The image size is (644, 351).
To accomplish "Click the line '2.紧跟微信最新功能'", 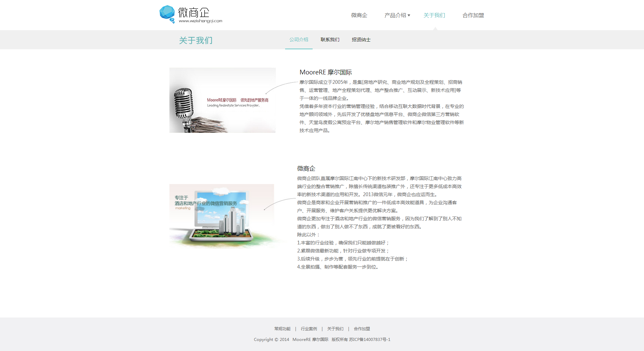I will tap(343, 251).
